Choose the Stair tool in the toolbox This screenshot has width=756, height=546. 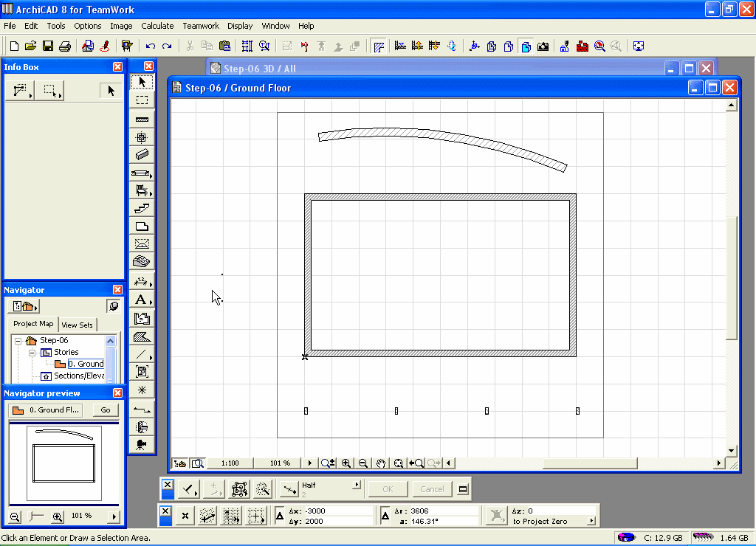(142, 209)
